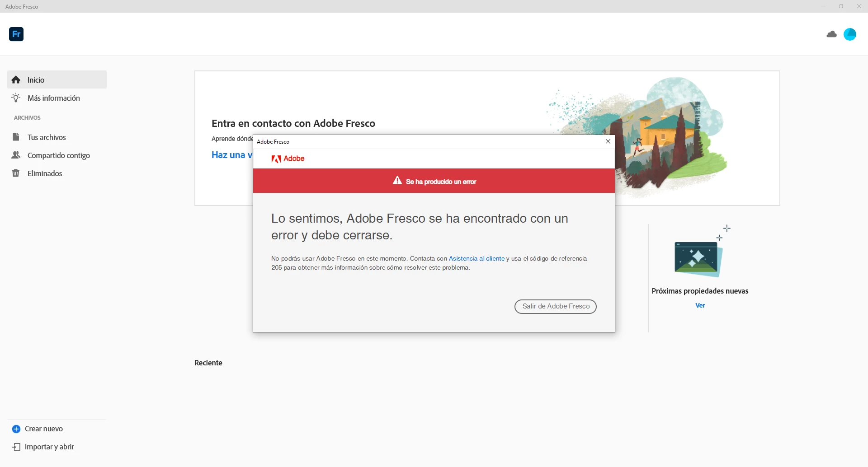The width and height of the screenshot is (868, 467).
Task: Go to Tus archivos
Action: point(57,137)
